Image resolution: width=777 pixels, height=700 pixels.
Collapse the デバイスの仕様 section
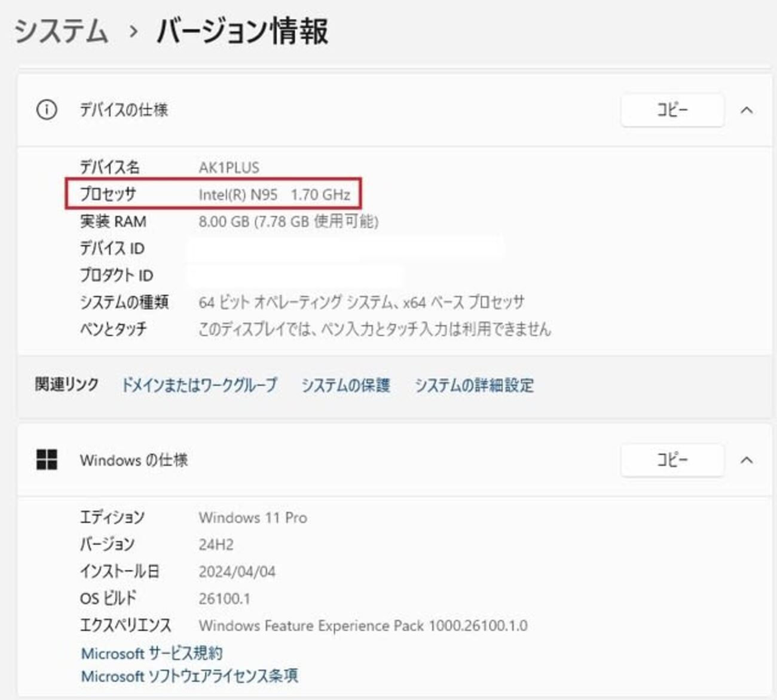coord(747,110)
